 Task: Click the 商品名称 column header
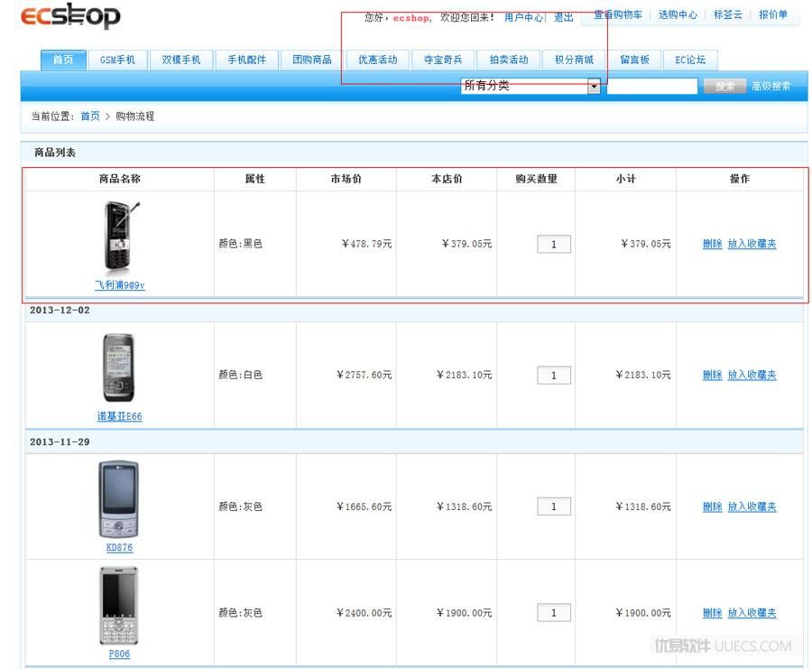coord(120,179)
